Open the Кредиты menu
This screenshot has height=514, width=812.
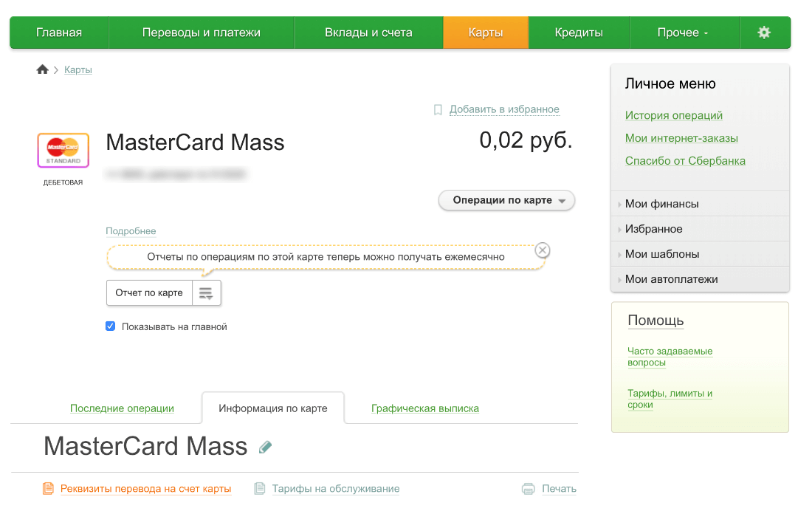coord(579,32)
